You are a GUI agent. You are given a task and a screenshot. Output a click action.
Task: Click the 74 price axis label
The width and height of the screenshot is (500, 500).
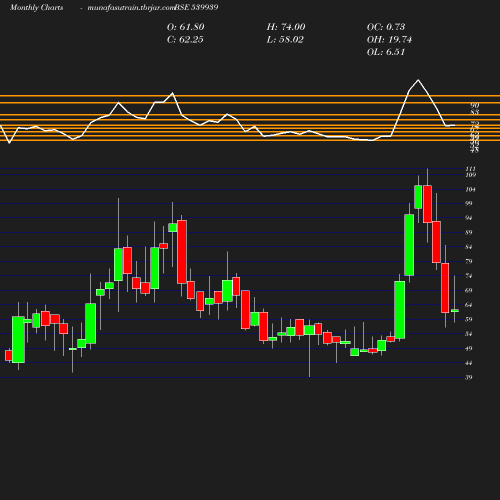(469, 276)
